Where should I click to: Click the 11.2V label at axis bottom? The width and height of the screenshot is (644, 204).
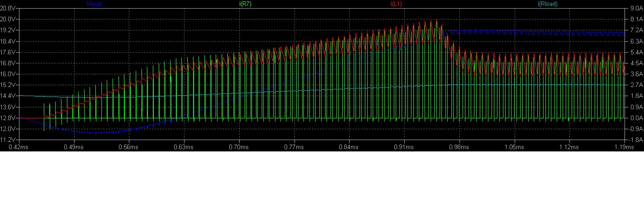(x=10, y=140)
